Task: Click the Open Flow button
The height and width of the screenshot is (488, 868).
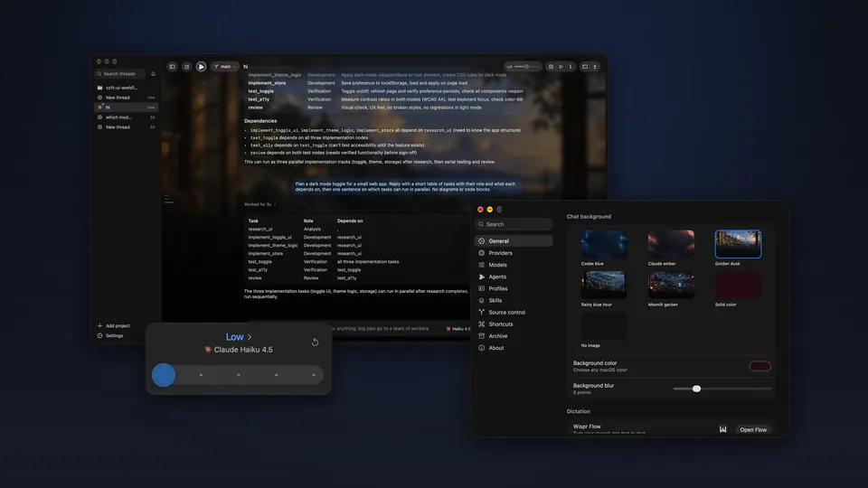Action: point(753,430)
